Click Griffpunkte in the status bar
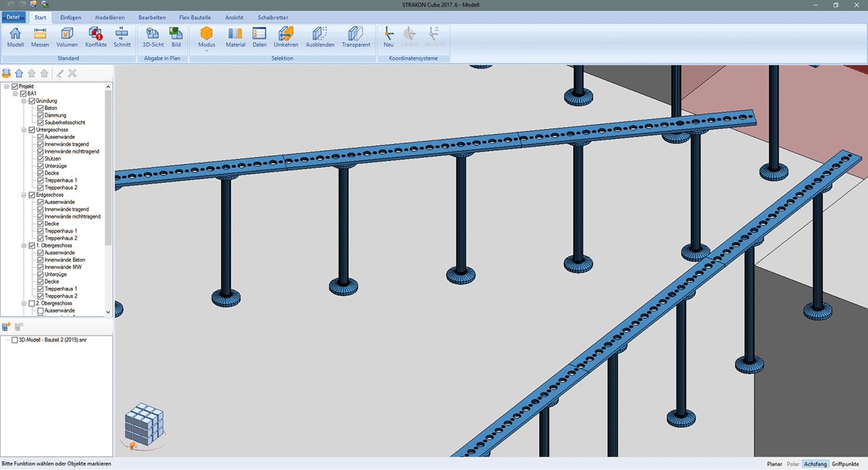This screenshot has height=470, width=868. pyautogui.click(x=847, y=464)
